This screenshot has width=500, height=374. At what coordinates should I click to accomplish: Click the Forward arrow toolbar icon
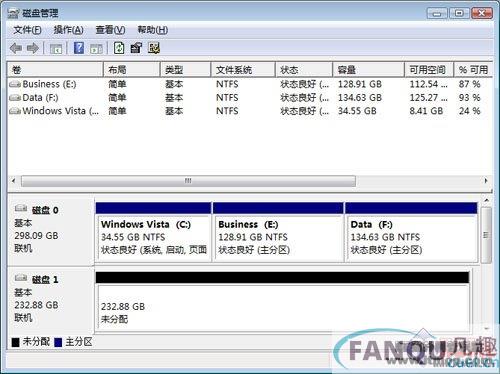pyautogui.click(x=33, y=48)
